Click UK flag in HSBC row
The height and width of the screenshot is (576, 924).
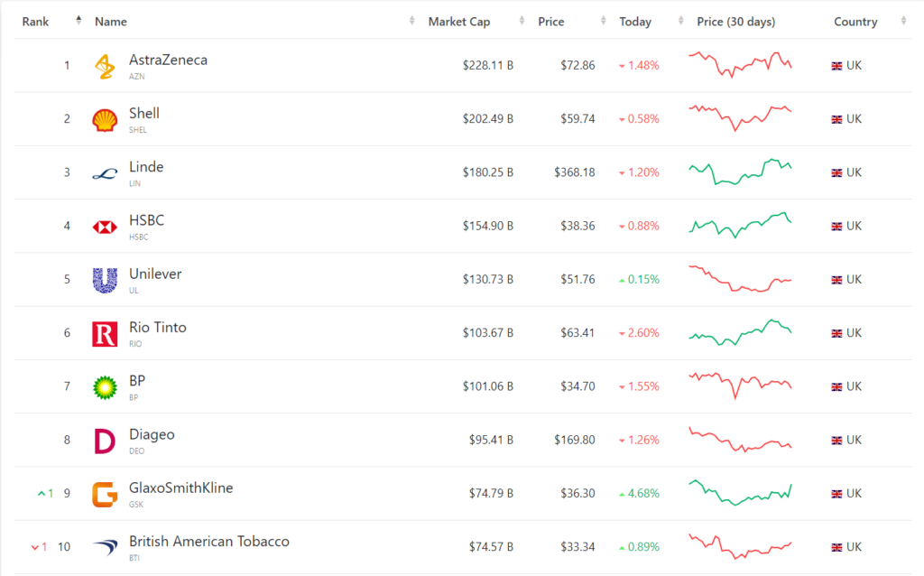(x=836, y=227)
